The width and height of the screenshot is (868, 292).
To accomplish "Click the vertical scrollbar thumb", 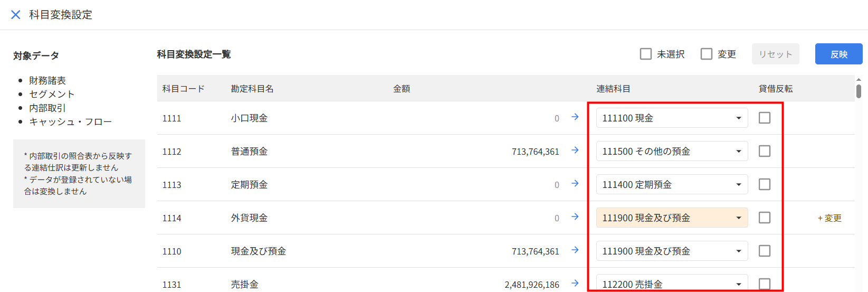I will click(859, 91).
